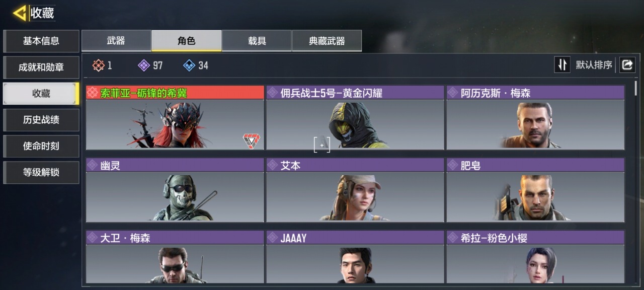
Task: Switch to the 载具 tab
Action: pos(257,41)
